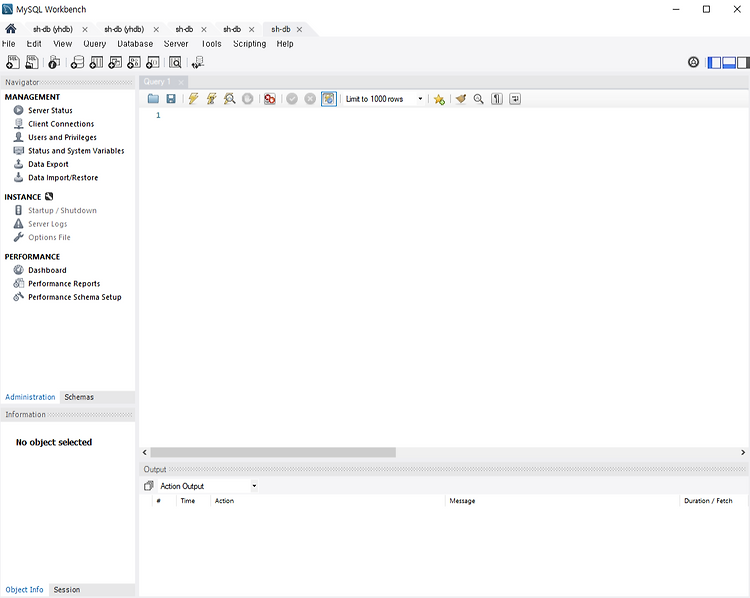Copy output icon beside Action Output
The height and width of the screenshot is (598, 750).
(149, 486)
